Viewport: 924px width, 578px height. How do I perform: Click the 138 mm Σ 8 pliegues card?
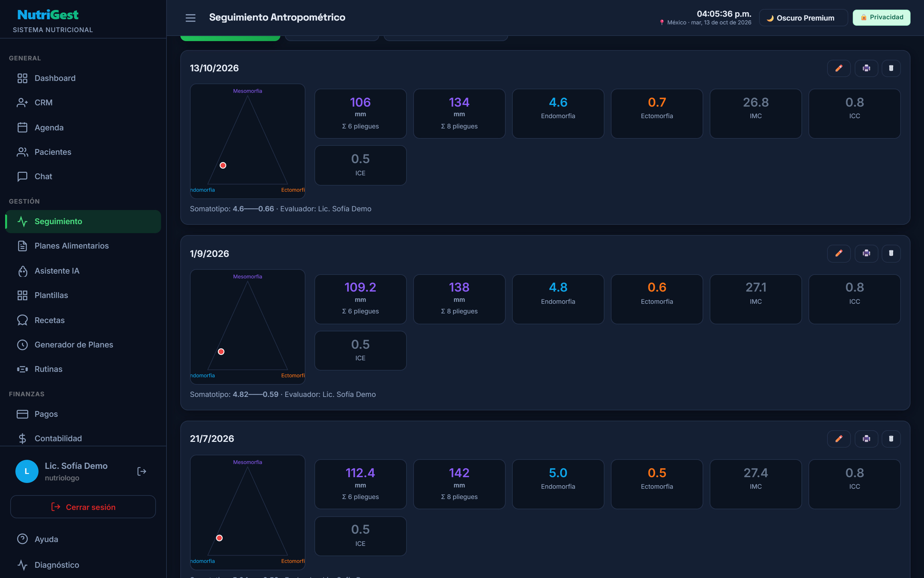pyautogui.click(x=459, y=299)
